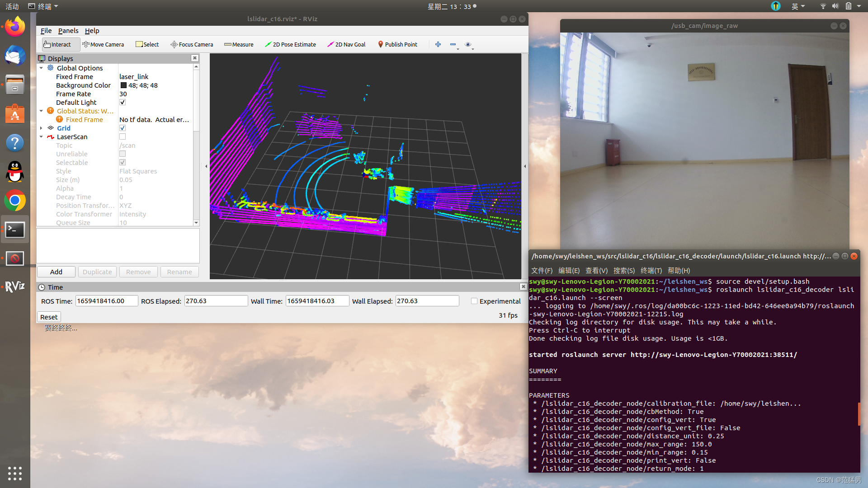Collapse the left side panel arrow
Image resolution: width=868 pixels, height=488 pixels.
206,166
